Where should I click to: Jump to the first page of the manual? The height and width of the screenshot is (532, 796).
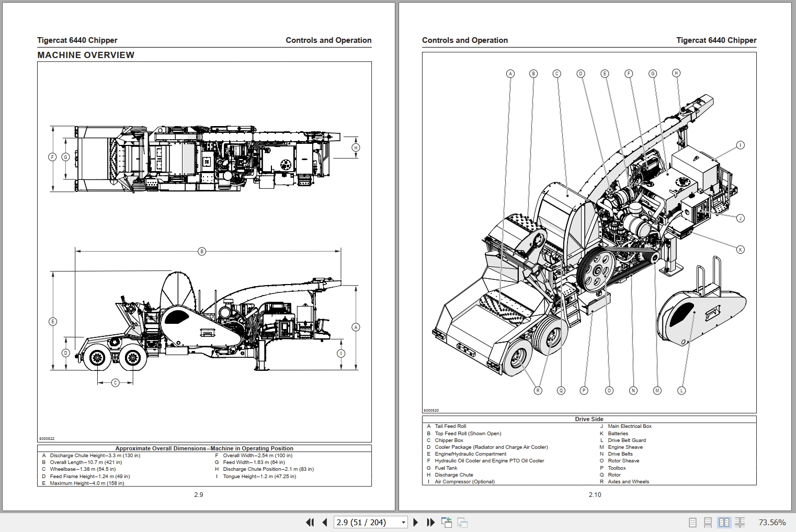click(310, 522)
